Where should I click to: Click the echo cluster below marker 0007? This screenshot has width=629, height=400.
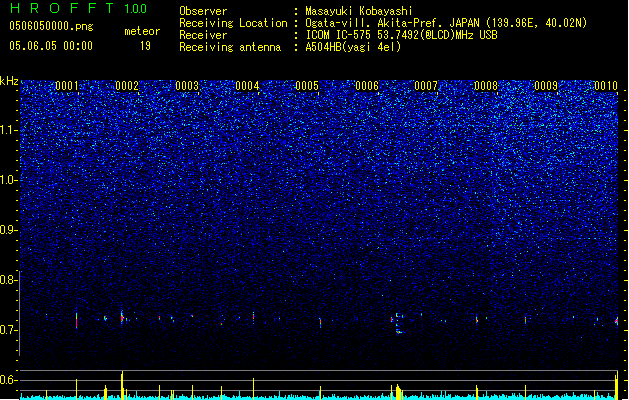point(397,323)
